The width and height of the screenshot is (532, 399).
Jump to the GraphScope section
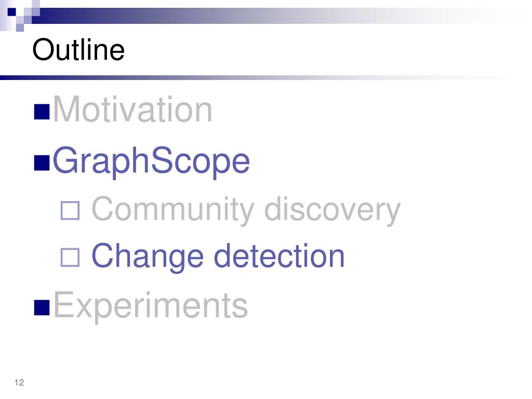click(x=151, y=162)
